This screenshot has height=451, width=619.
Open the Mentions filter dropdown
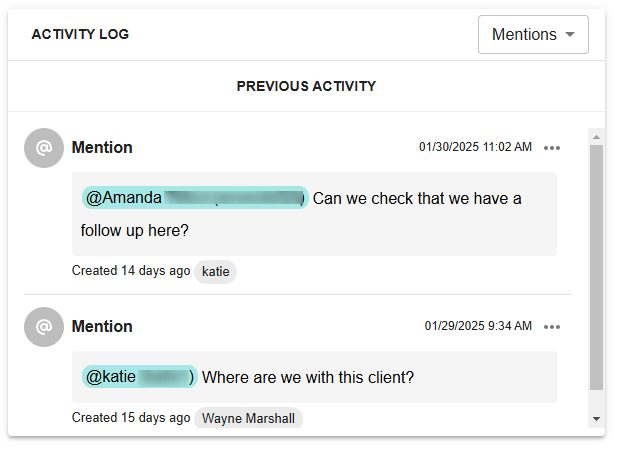(x=533, y=34)
